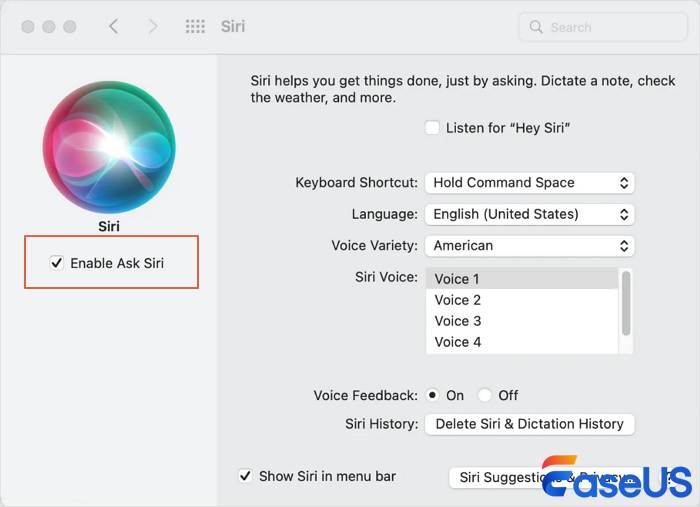Screen dimensions: 700x507
Task: Minimize the Siri preferences window
Action: pyautogui.click(x=49, y=27)
